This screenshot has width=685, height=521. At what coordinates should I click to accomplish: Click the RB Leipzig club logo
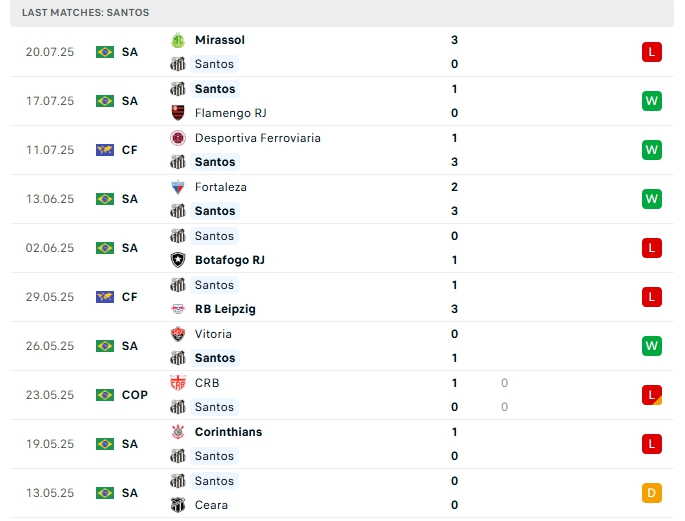(178, 309)
